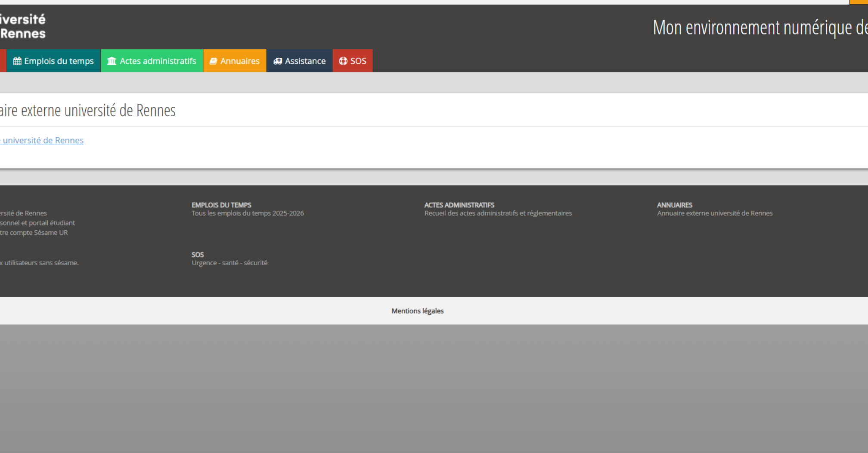Open the compte Sésame UR footer link
This screenshot has width=868, height=453.
[34, 233]
